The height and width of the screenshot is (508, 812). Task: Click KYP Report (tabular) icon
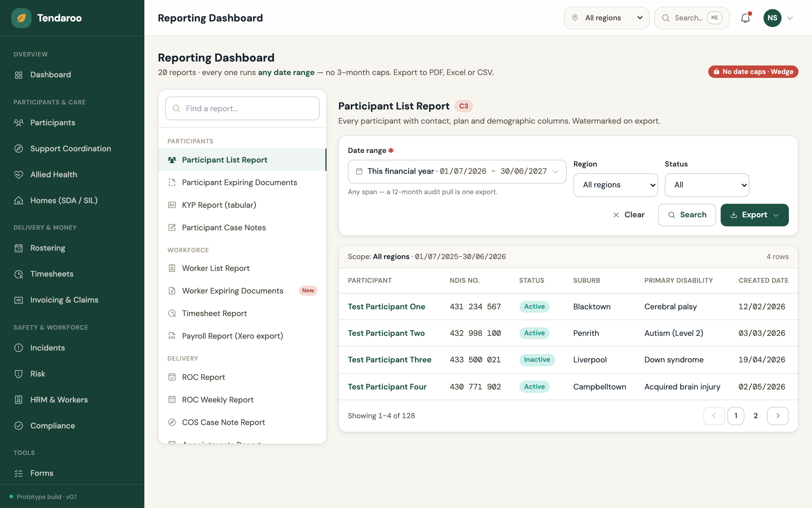click(172, 205)
